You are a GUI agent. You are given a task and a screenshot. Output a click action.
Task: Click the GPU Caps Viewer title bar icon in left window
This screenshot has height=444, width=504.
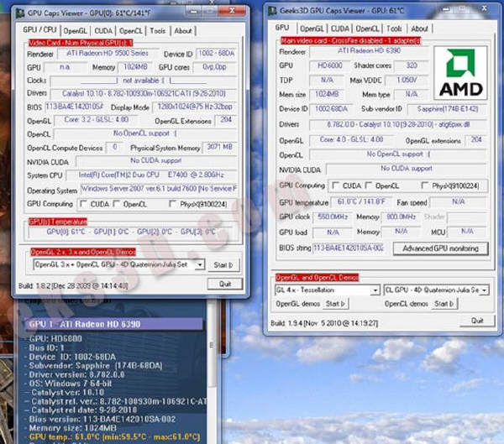pos(20,13)
